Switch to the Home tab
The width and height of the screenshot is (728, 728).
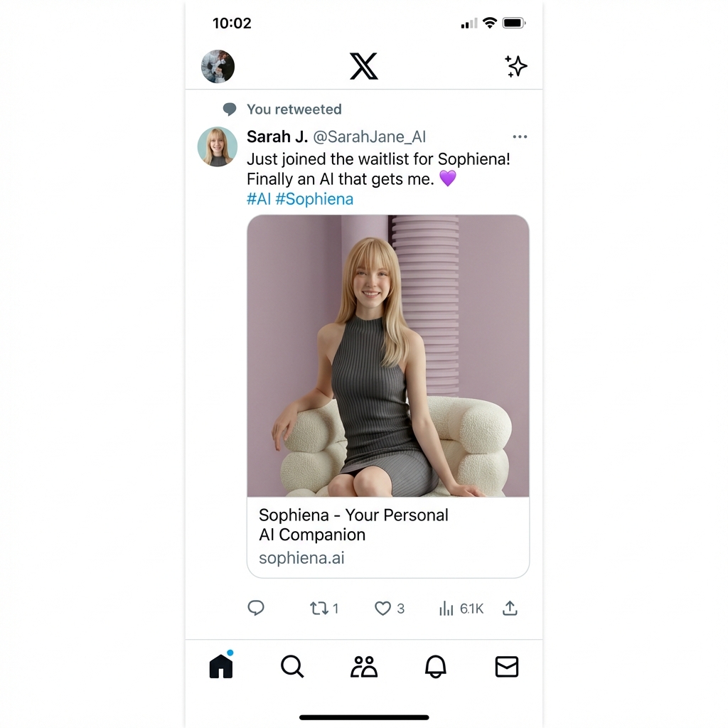pyautogui.click(x=220, y=667)
